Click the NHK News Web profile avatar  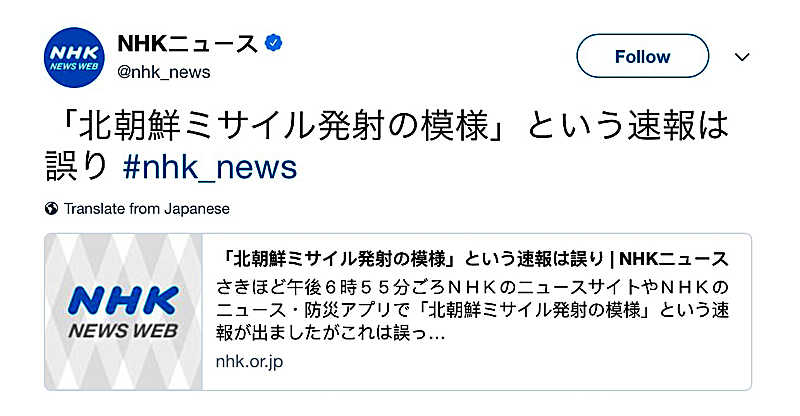click(x=75, y=59)
